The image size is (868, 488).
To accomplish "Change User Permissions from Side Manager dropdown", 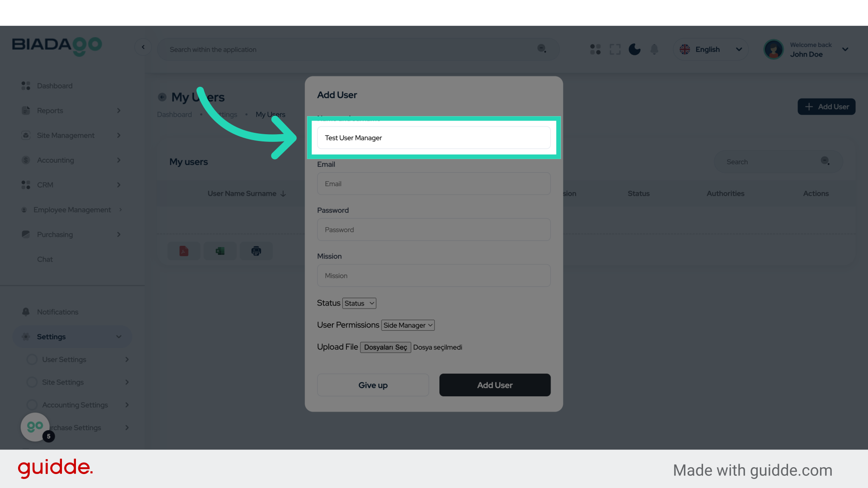I will tap(407, 325).
